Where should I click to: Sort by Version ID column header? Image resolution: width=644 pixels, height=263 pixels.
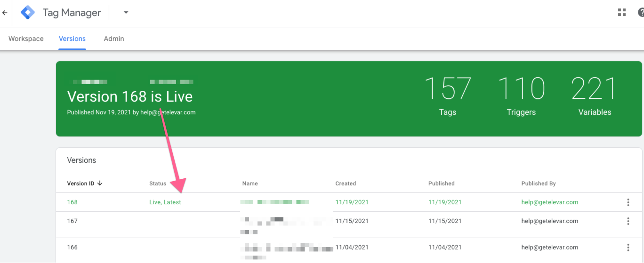pos(81,183)
